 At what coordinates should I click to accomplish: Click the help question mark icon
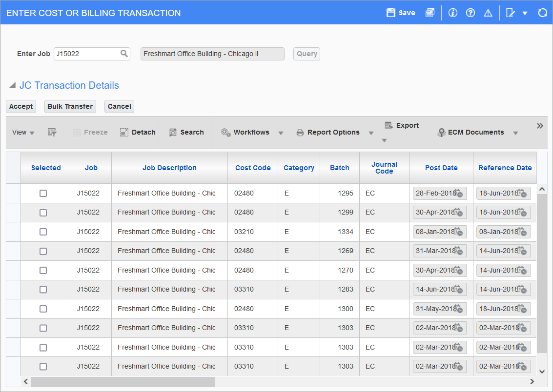[470, 13]
